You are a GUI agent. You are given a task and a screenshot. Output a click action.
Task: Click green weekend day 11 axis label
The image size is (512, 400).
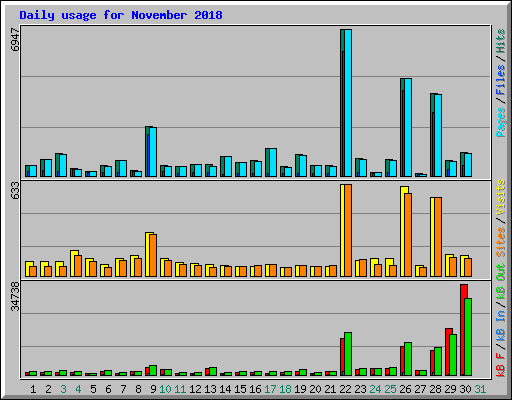click(180, 389)
